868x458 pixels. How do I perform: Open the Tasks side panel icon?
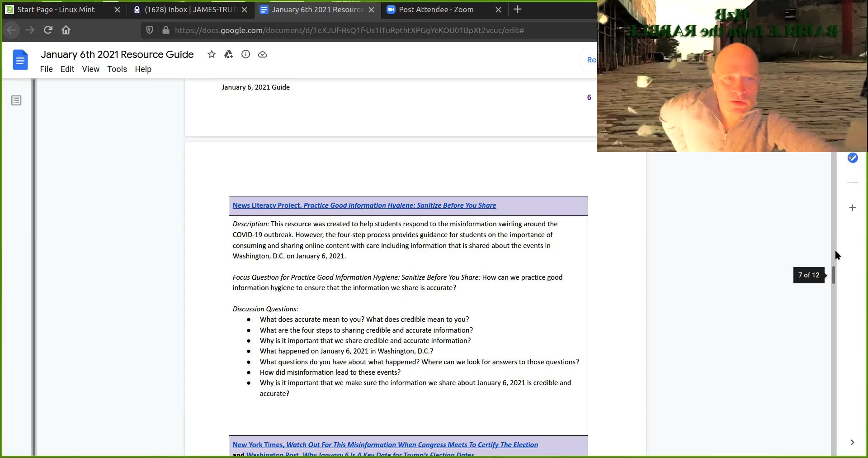(853, 158)
